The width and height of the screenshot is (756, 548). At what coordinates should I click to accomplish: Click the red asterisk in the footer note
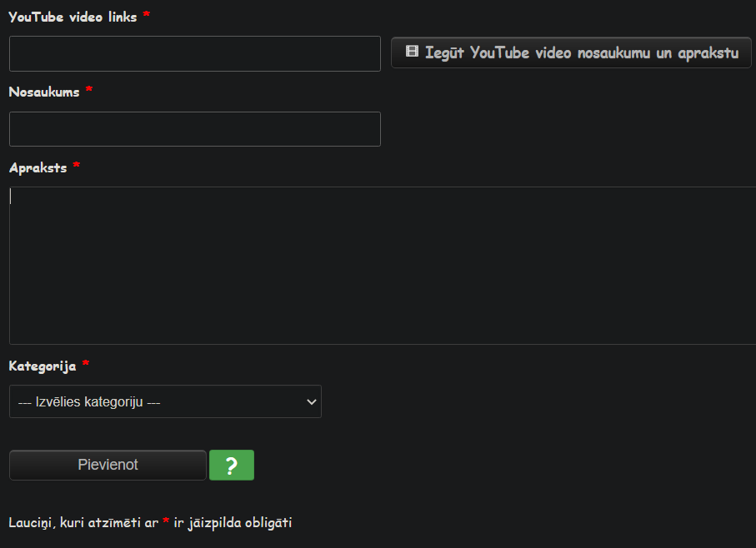point(166,521)
